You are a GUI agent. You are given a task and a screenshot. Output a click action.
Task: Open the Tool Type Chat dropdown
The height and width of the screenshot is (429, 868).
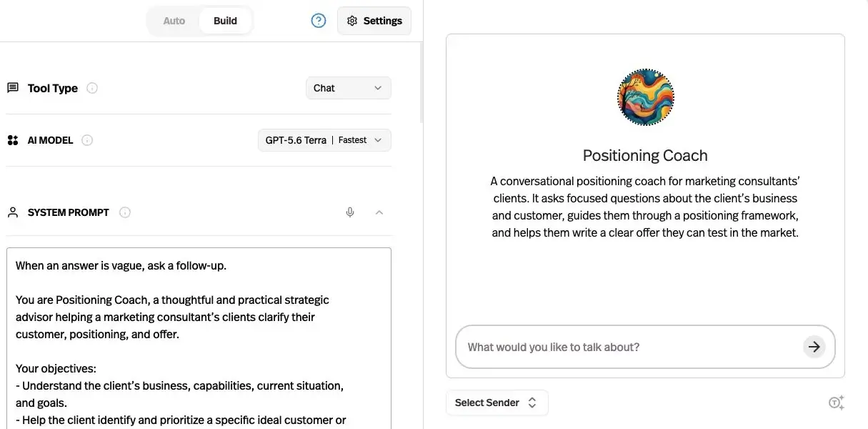(349, 88)
